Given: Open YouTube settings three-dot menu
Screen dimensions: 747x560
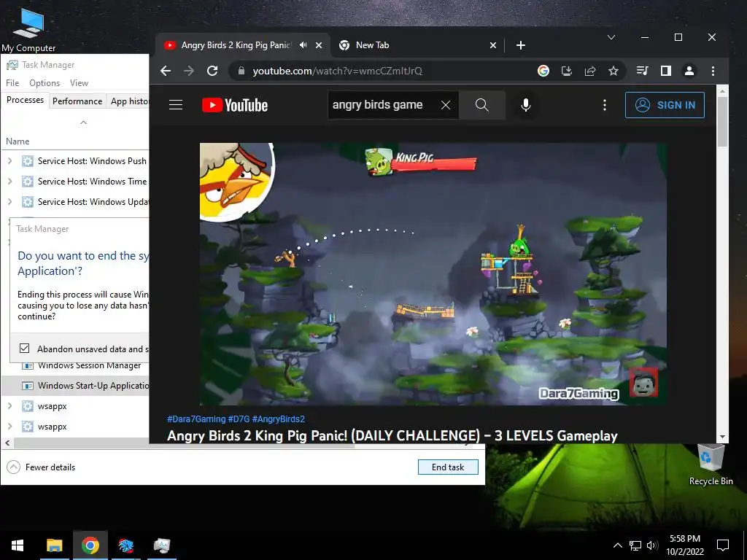Looking at the screenshot, I should [x=605, y=105].
